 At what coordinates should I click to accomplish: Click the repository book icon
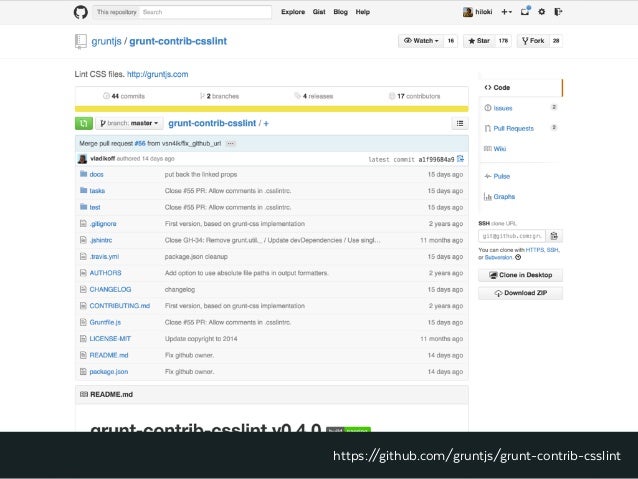81,41
